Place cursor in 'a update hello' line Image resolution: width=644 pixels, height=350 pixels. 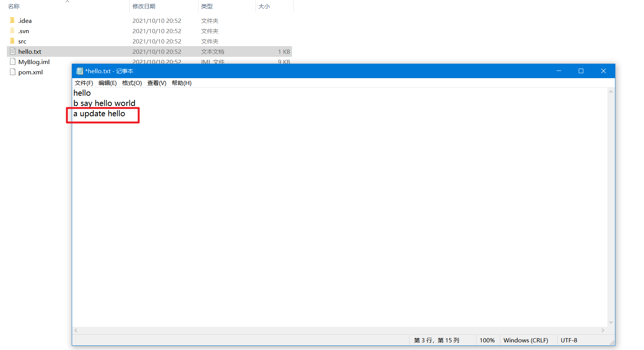coord(99,114)
